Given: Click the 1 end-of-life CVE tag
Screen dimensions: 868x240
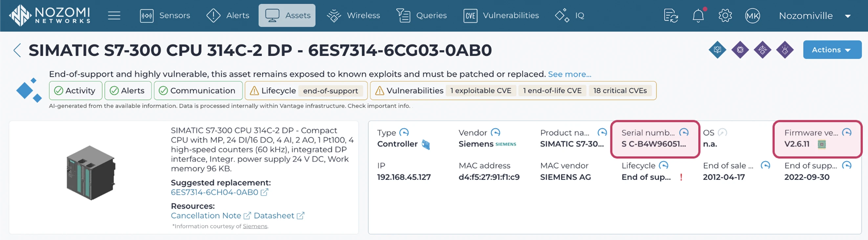Looking at the screenshot, I should (552, 90).
